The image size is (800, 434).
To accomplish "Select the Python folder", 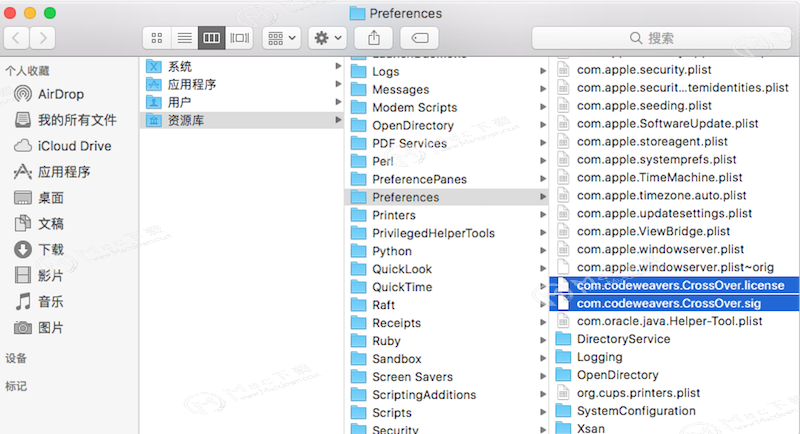I will point(448,251).
